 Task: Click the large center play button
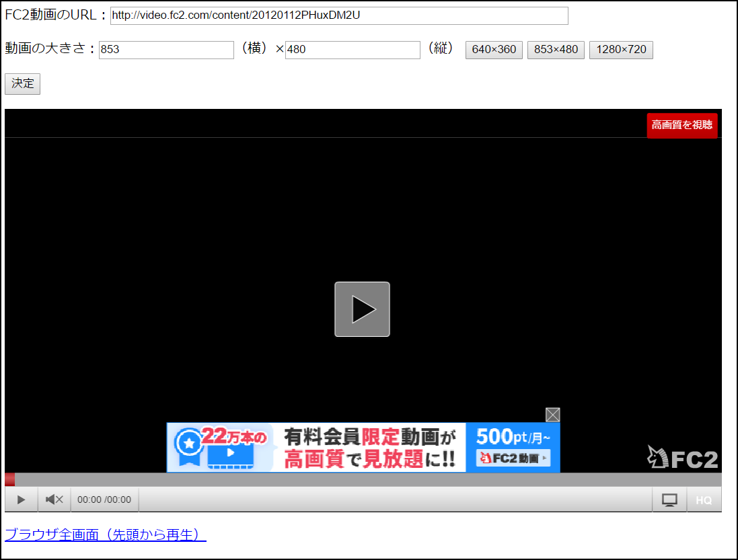click(x=362, y=309)
